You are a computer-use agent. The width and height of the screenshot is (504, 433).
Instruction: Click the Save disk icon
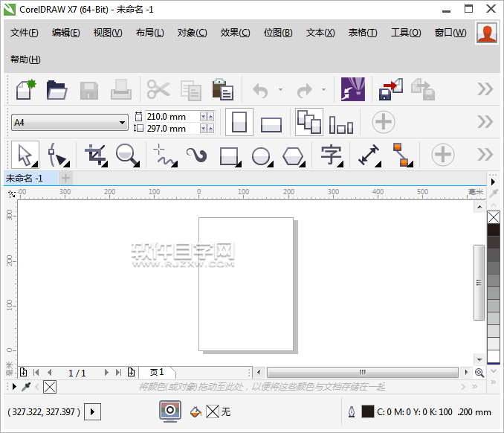pos(89,91)
